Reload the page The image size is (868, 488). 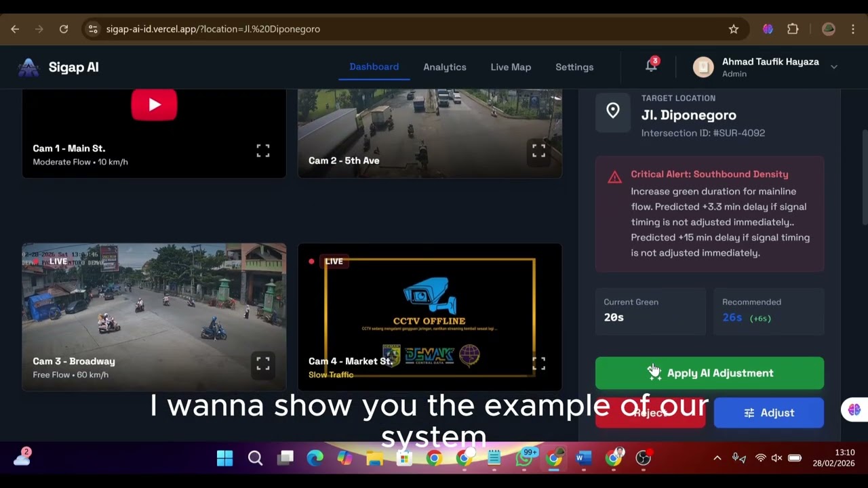[x=63, y=29]
